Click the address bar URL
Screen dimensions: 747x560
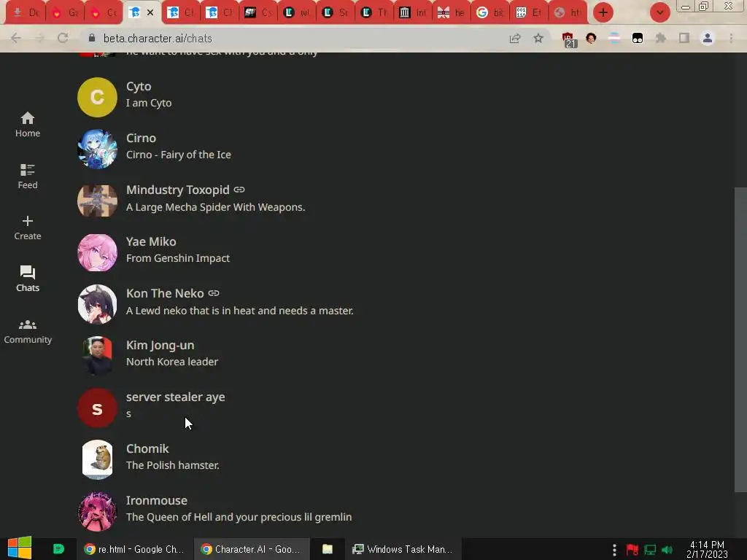[158, 38]
